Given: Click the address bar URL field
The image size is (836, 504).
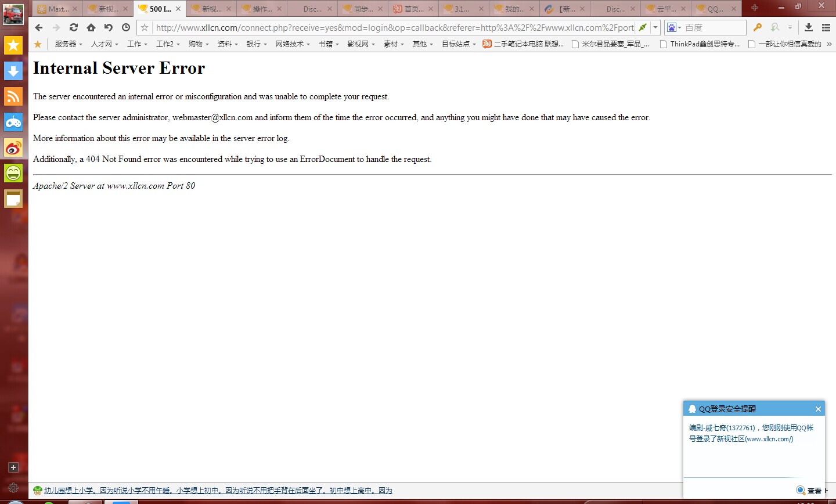Looking at the screenshot, I should pyautogui.click(x=394, y=27).
